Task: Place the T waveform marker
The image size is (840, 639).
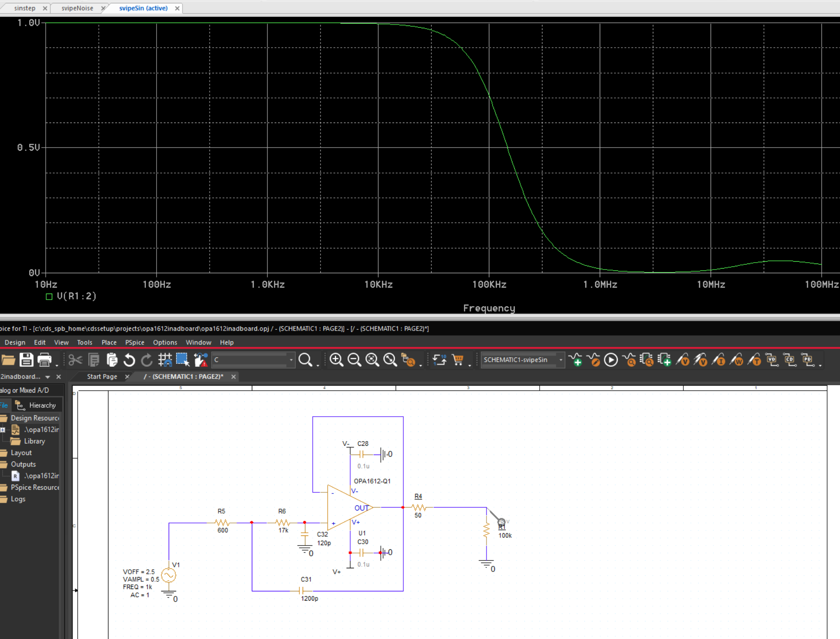Action: pyautogui.click(x=754, y=360)
